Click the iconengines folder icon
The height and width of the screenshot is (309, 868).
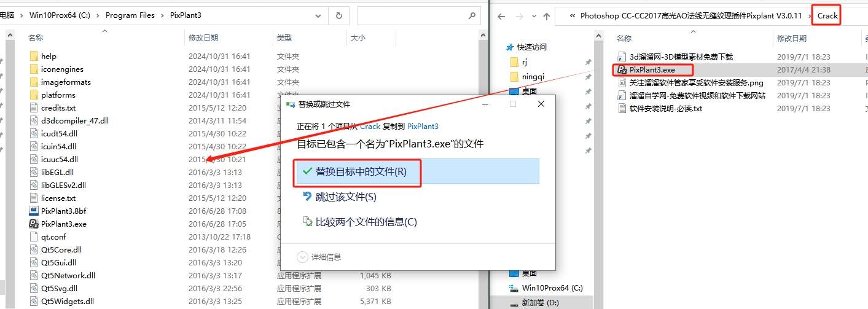34,69
